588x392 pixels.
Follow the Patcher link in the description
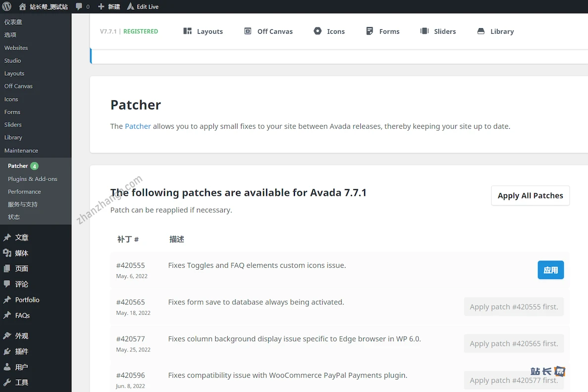pos(138,126)
